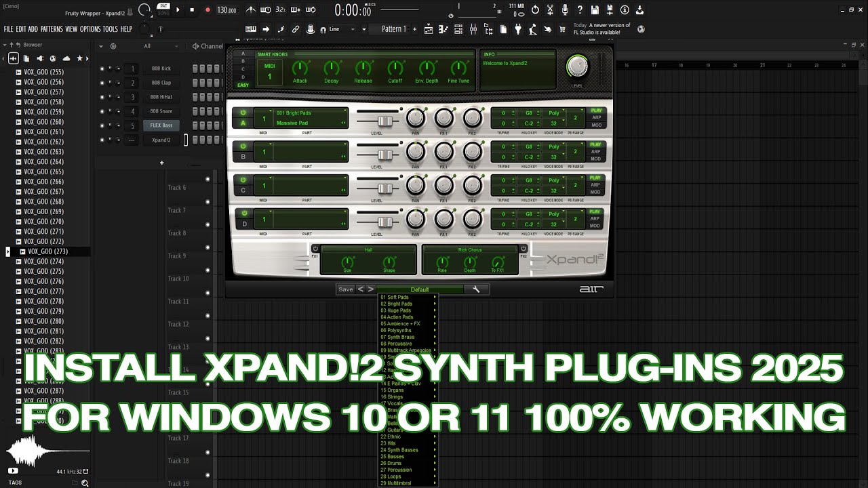The height and width of the screenshot is (488, 868).
Task: Open the Undo history circular arrow icon
Action: tap(535, 10)
